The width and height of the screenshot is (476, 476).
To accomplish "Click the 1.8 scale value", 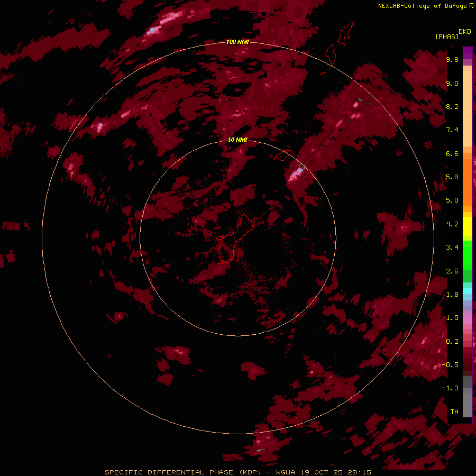I will coord(452,295).
